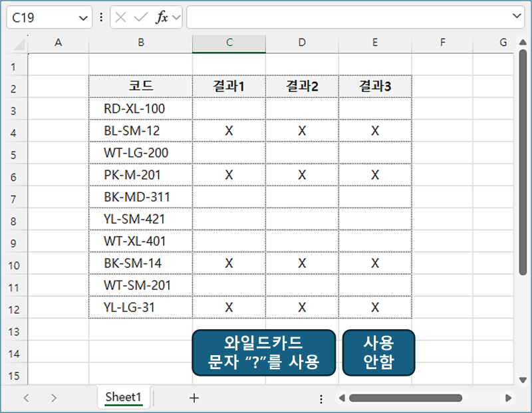Open the Name Box dropdown
532x413 pixels.
tap(84, 18)
